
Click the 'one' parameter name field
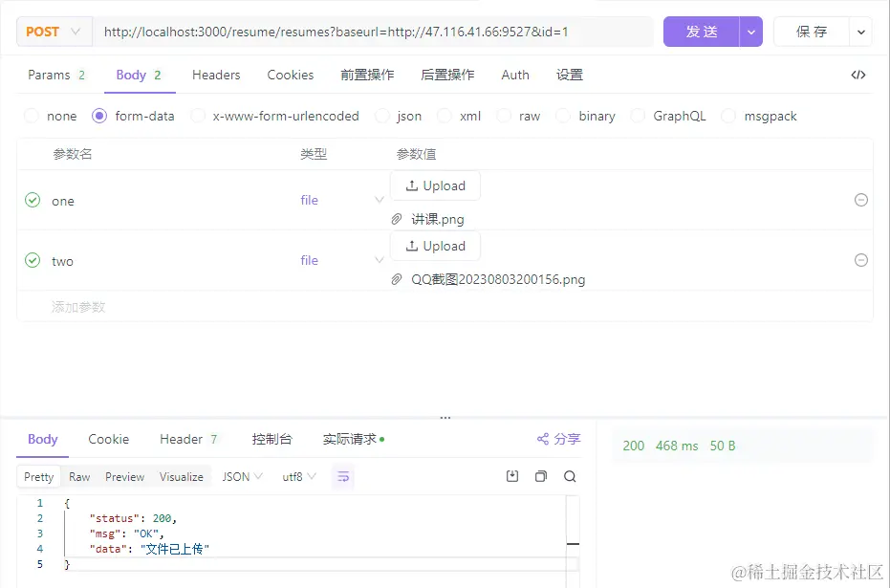point(63,201)
